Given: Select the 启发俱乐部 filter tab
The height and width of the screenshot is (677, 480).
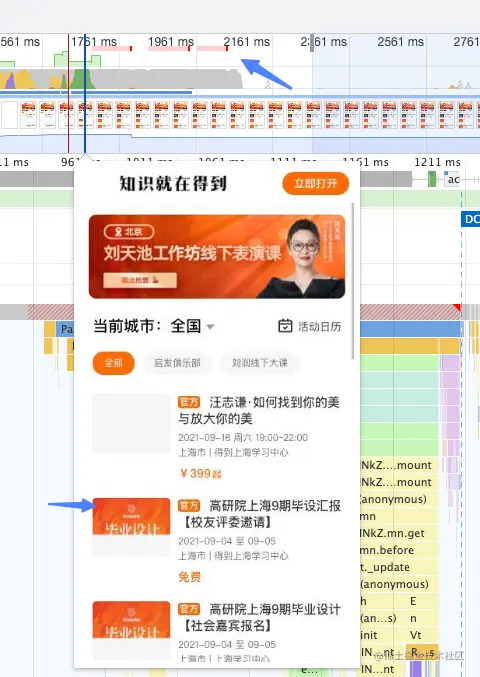Looking at the screenshot, I should [x=177, y=363].
